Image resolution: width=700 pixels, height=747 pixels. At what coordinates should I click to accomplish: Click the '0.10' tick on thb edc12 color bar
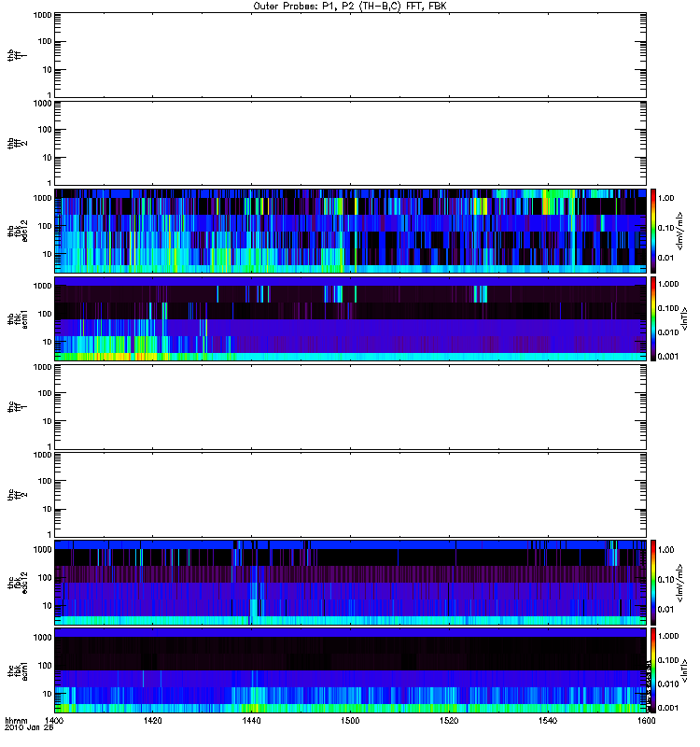[666, 228]
